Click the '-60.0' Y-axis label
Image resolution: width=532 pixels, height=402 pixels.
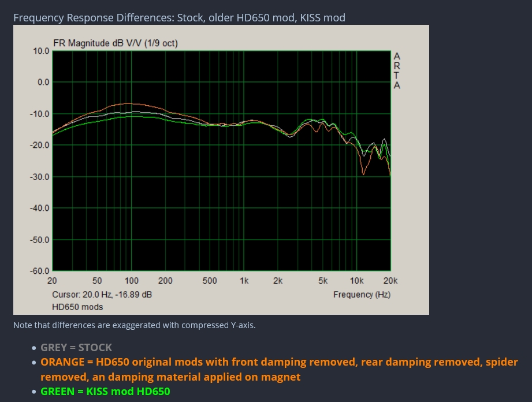(39, 271)
